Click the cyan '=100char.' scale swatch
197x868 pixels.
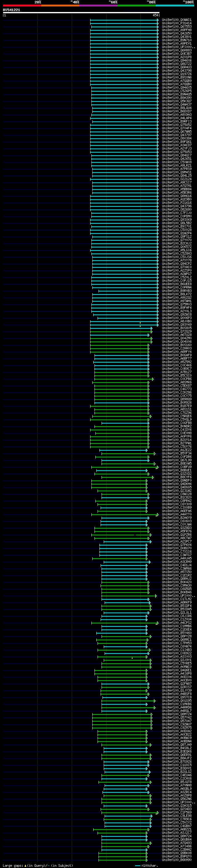point(137,866)
